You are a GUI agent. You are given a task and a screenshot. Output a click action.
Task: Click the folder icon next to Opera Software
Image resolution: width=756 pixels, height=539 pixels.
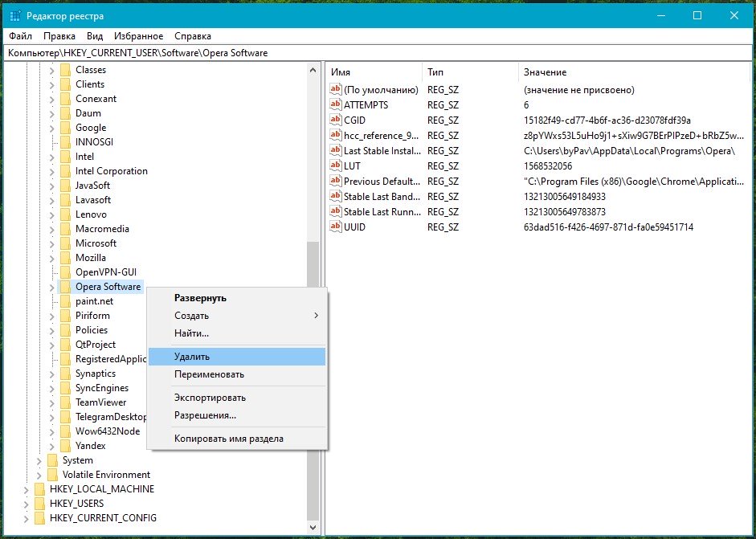[66, 287]
